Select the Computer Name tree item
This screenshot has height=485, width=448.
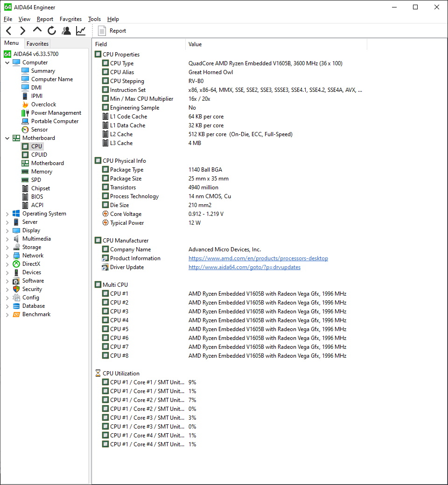(x=52, y=79)
